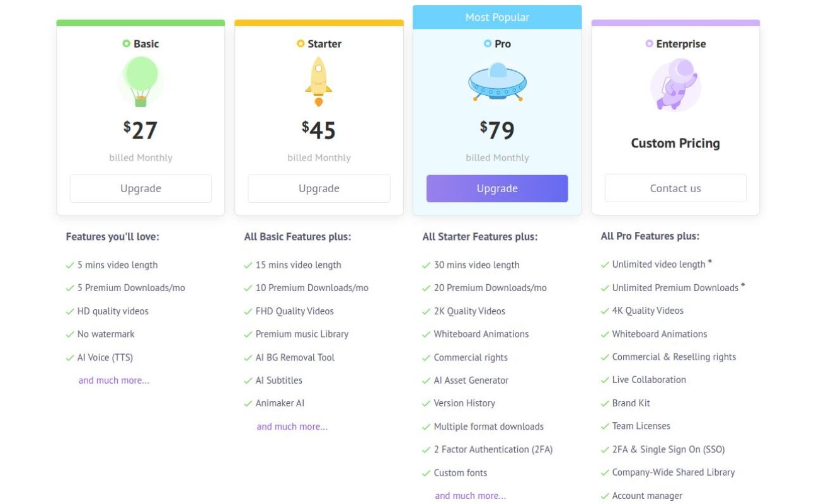The height and width of the screenshot is (504, 826).
Task: Click the Custom Pricing heading
Action: (675, 143)
